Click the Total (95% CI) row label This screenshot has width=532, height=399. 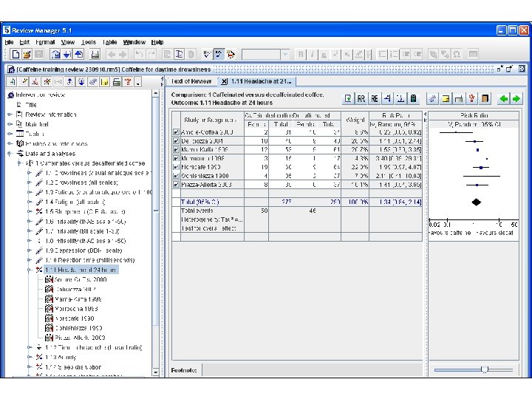[199, 202]
